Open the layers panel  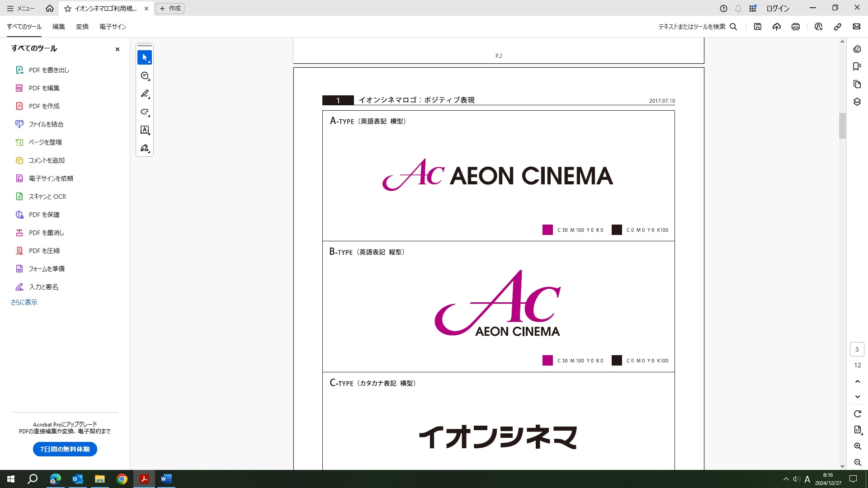click(857, 102)
